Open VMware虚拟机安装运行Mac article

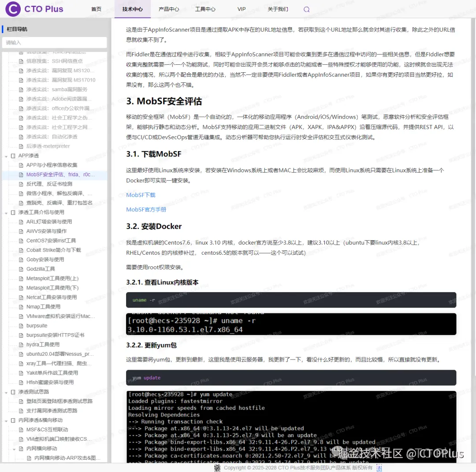click(x=60, y=316)
